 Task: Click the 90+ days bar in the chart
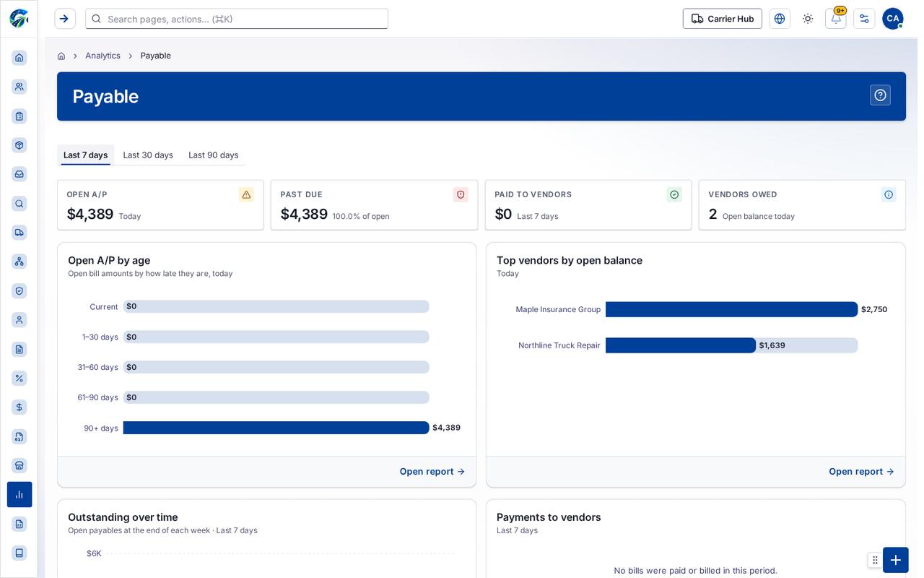(x=276, y=428)
